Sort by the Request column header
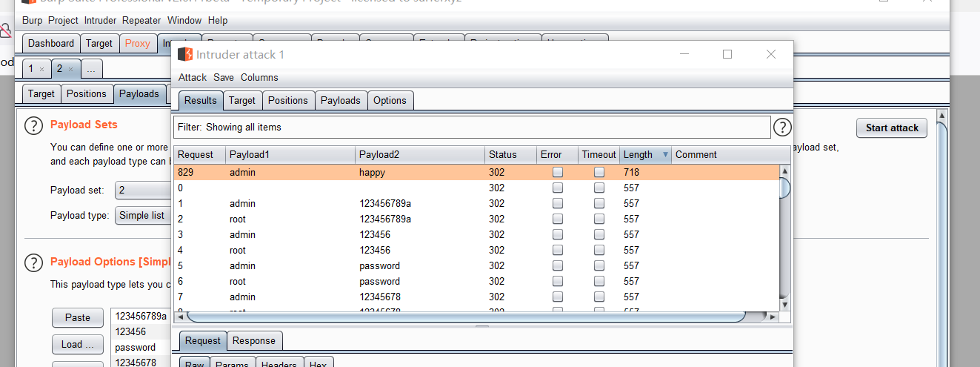Viewport: 980px width, 367px height. (x=199, y=155)
